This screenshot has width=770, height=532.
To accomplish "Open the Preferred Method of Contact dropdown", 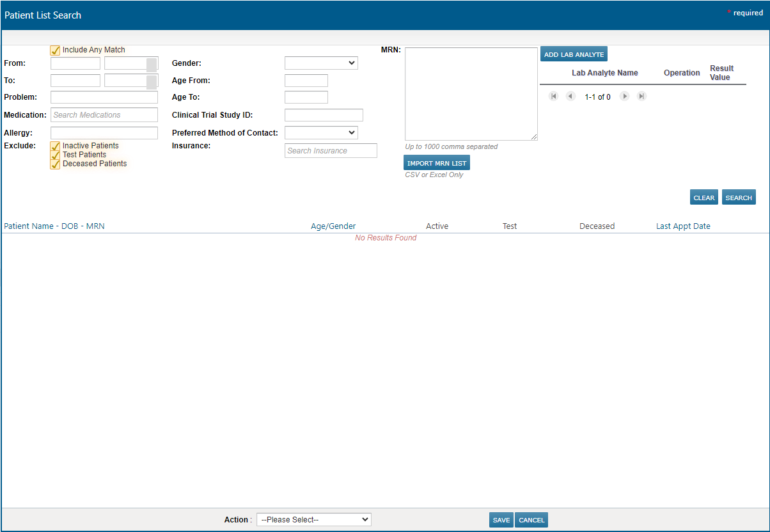I will 321,132.
